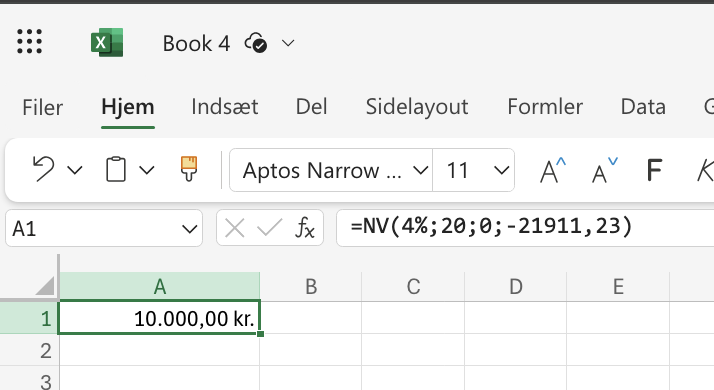Viewport: 714px width, 390px height.
Task: Click the formula bar with NV formula
Action: click(x=525, y=227)
